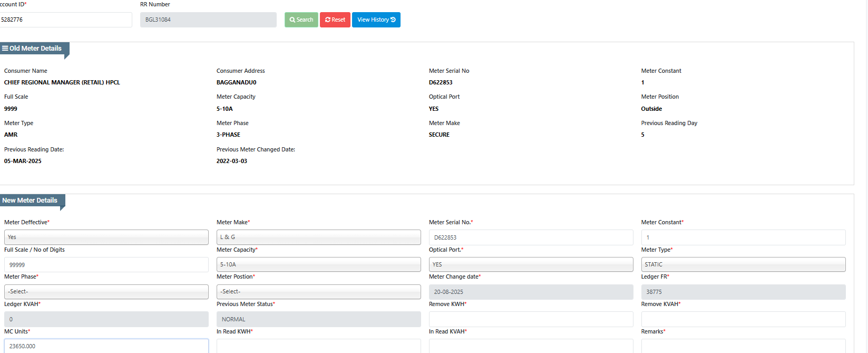Image resolution: width=868 pixels, height=353 pixels.
Task: Click the Full Scale / No of Digits field
Action: [x=106, y=265]
